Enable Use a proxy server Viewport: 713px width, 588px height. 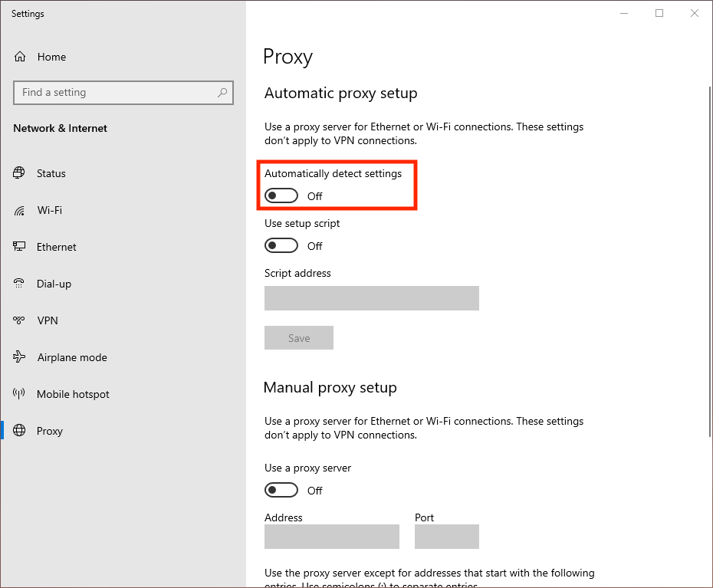281,490
